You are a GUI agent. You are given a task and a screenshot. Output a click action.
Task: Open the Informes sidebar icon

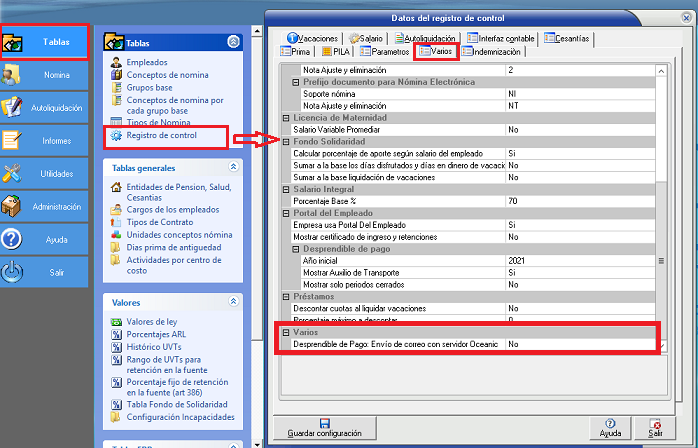(x=14, y=140)
